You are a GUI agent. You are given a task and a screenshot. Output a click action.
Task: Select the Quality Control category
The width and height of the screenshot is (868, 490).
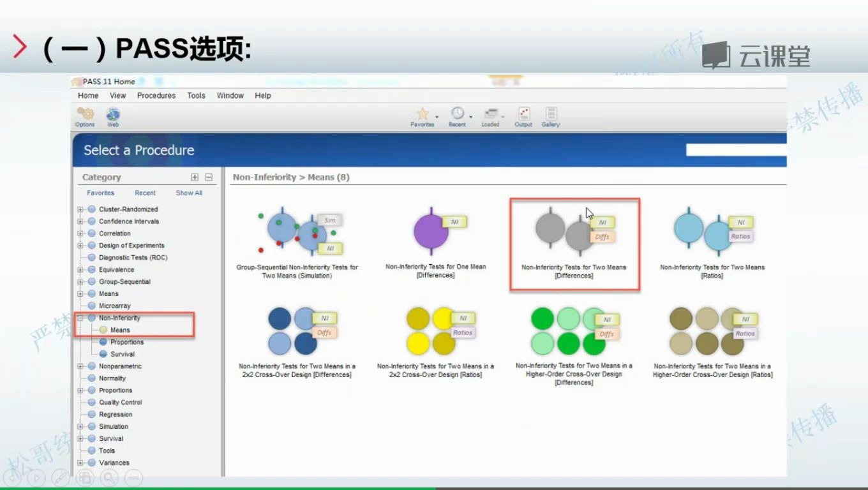(121, 403)
